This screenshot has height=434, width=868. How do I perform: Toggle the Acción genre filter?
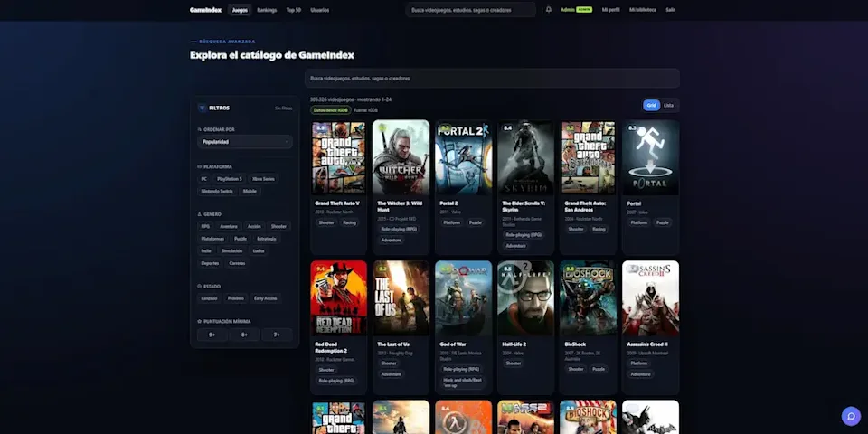pos(254,226)
